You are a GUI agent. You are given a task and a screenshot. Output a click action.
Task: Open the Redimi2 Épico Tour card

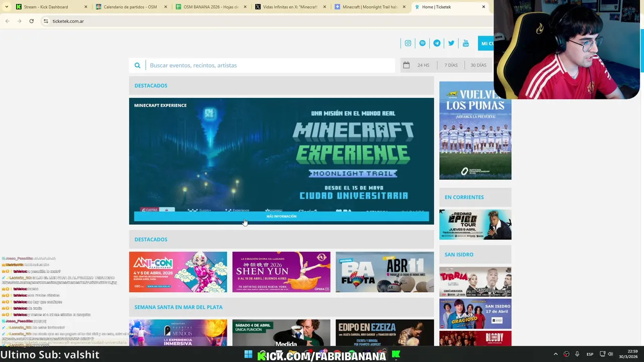tap(475, 224)
